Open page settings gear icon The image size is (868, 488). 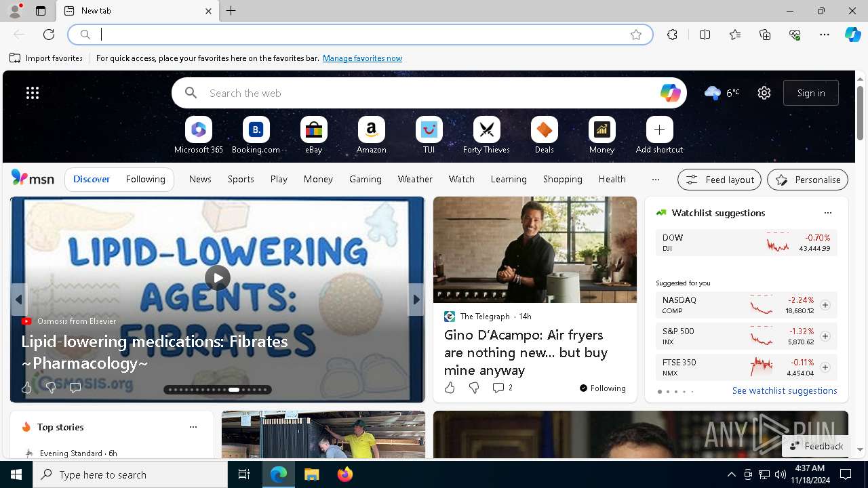click(764, 93)
